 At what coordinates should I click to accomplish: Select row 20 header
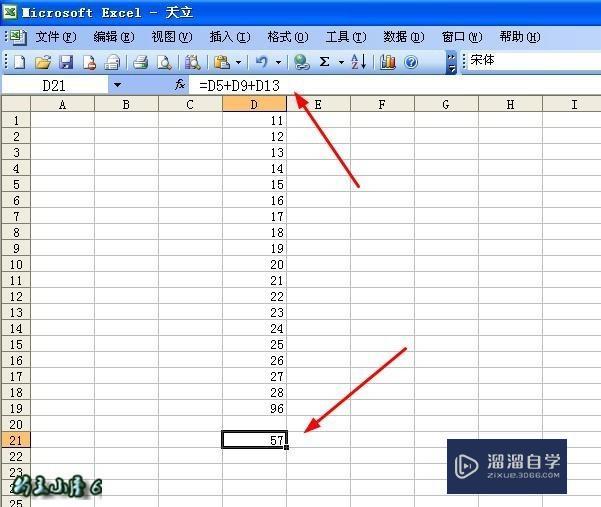pos(16,424)
